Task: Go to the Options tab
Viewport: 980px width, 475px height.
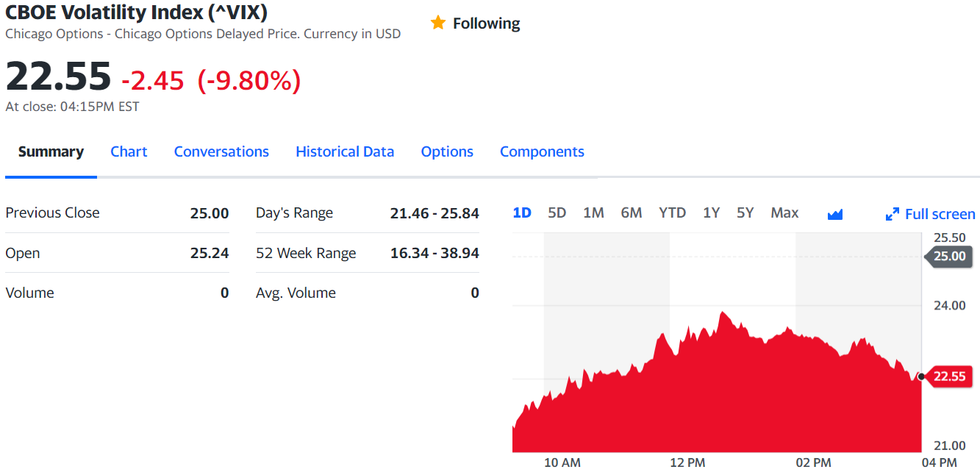Action: coord(447,151)
